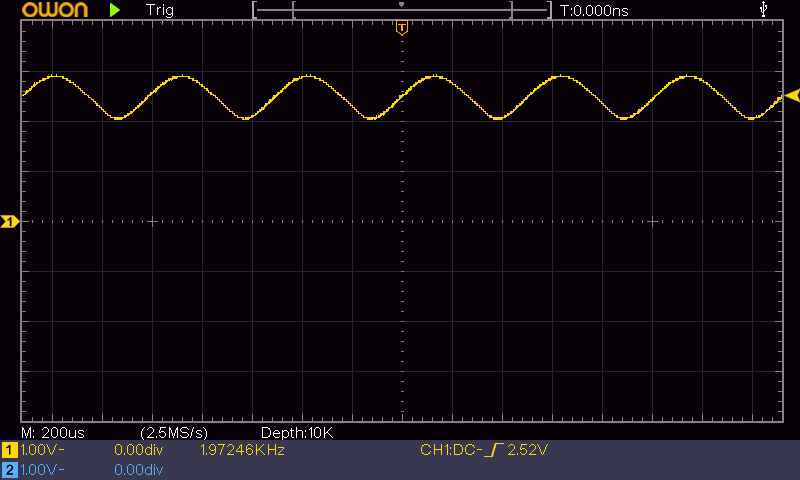800x480 pixels.
Task: Click the yellow channel 1 badge
Action: coord(10,451)
